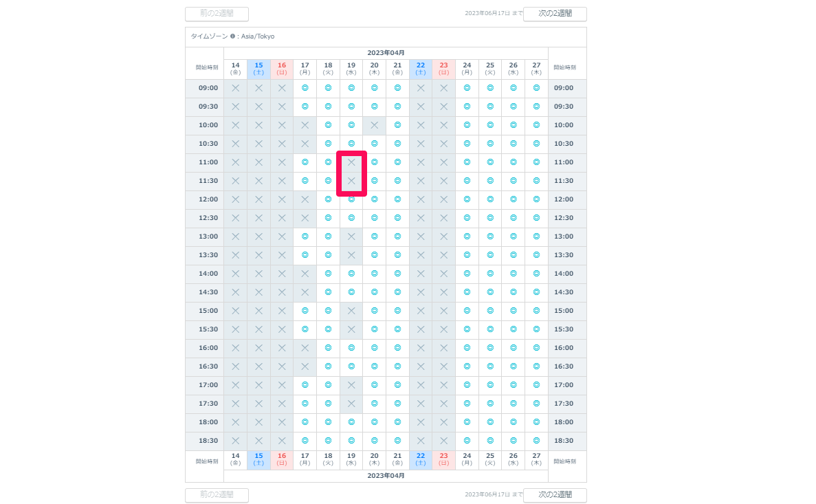Select the 09:00 slot on April 27

[536, 88]
